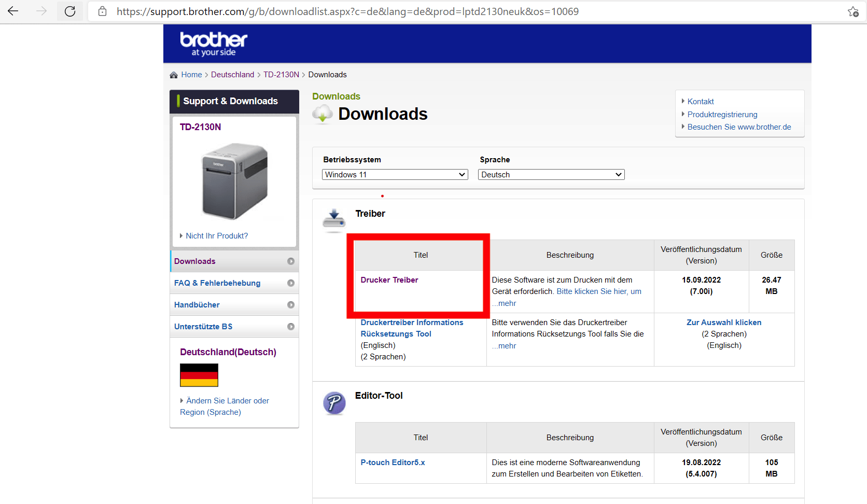Open FAQ & Fehlerbehebung section
This screenshot has width=867, height=504.
pos(234,283)
